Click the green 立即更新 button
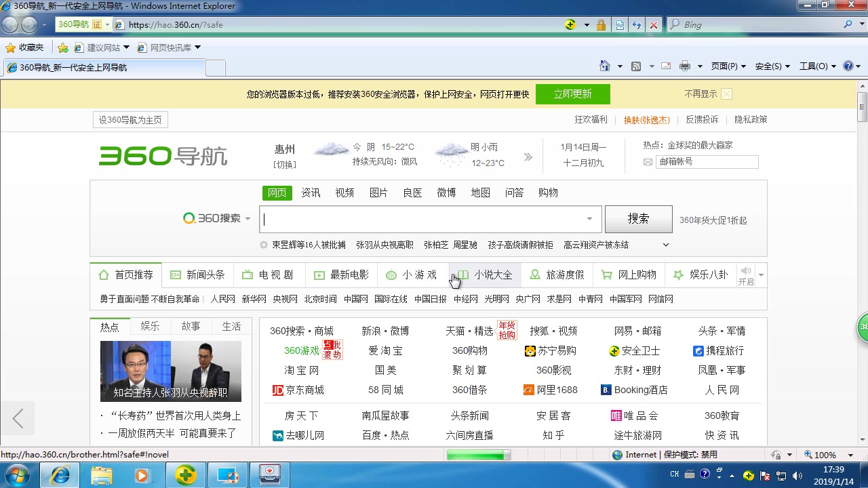Screen dimensions: 868x488 click(572, 94)
